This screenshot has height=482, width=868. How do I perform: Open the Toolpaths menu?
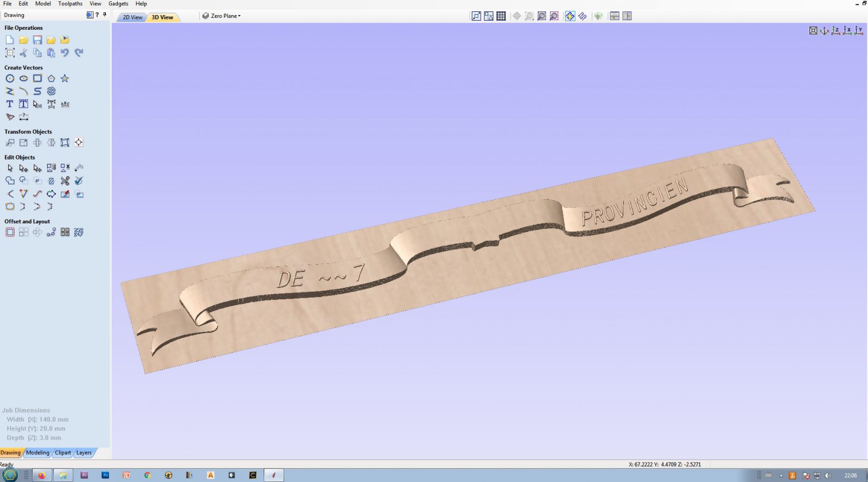click(x=71, y=3)
